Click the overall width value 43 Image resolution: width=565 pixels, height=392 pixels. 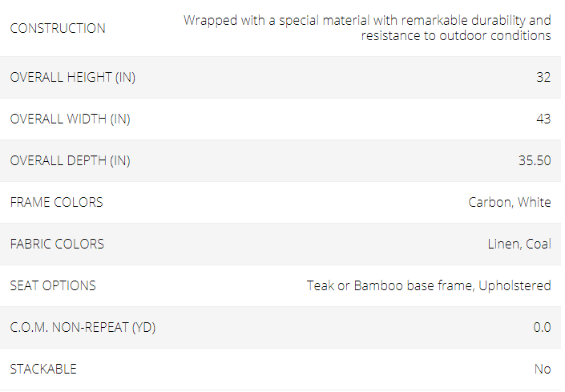coord(543,119)
